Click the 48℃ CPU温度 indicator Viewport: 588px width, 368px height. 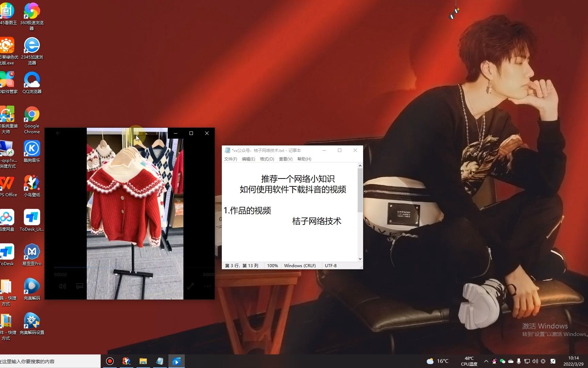[x=469, y=361]
